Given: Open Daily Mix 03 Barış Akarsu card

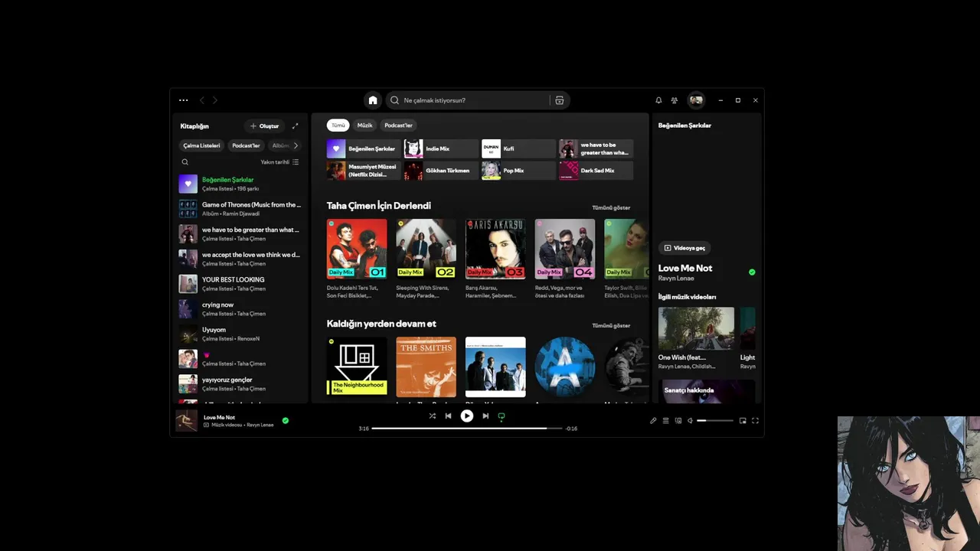Looking at the screenshot, I should pyautogui.click(x=495, y=259).
